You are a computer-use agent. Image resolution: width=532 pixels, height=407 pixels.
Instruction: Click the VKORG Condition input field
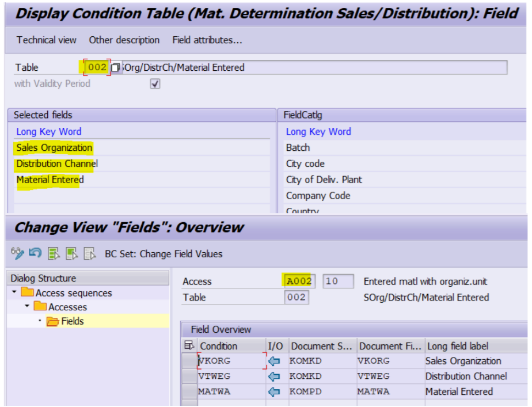(x=230, y=361)
